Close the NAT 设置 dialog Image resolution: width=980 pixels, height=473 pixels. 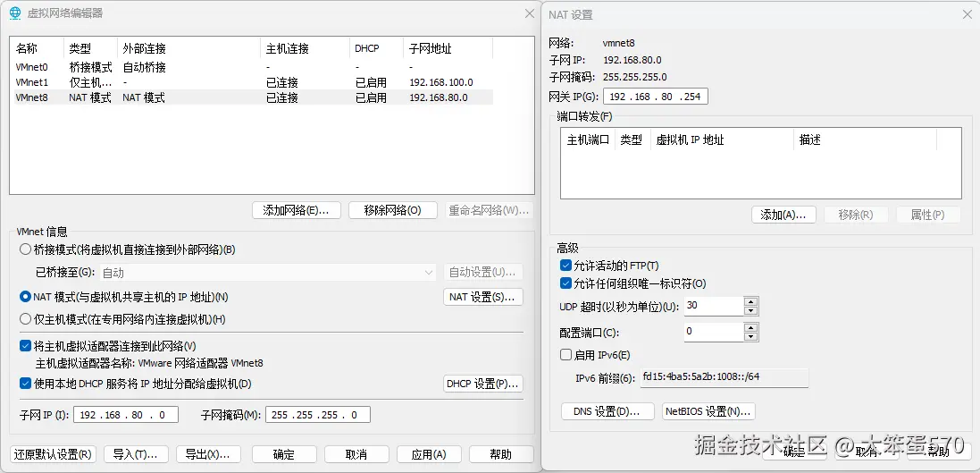967,14
